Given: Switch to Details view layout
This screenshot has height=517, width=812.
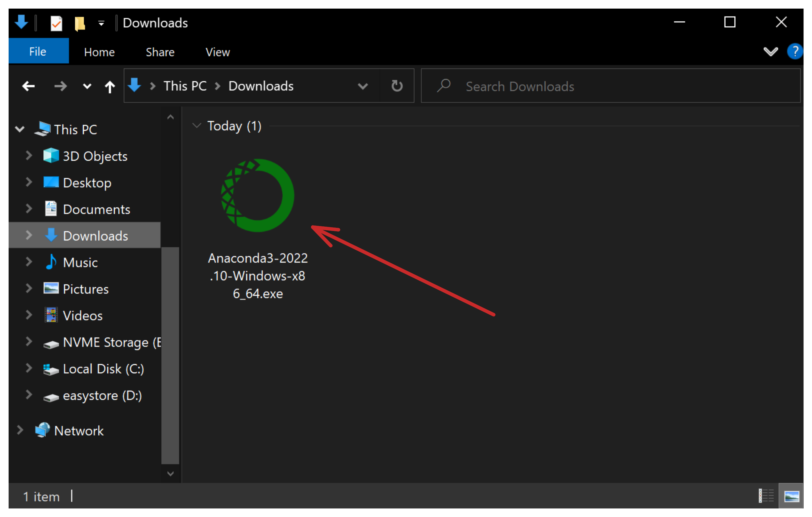Looking at the screenshot, I should (x=766, y=496).
